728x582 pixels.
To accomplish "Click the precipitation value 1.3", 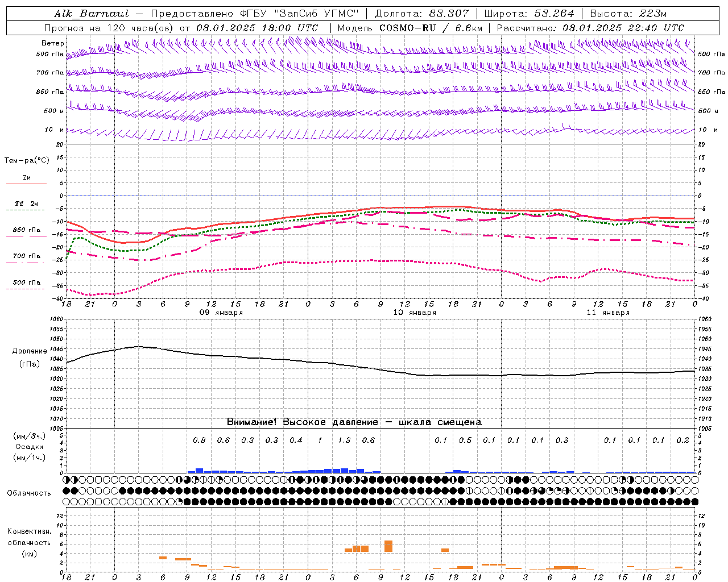I will [344, 440].
